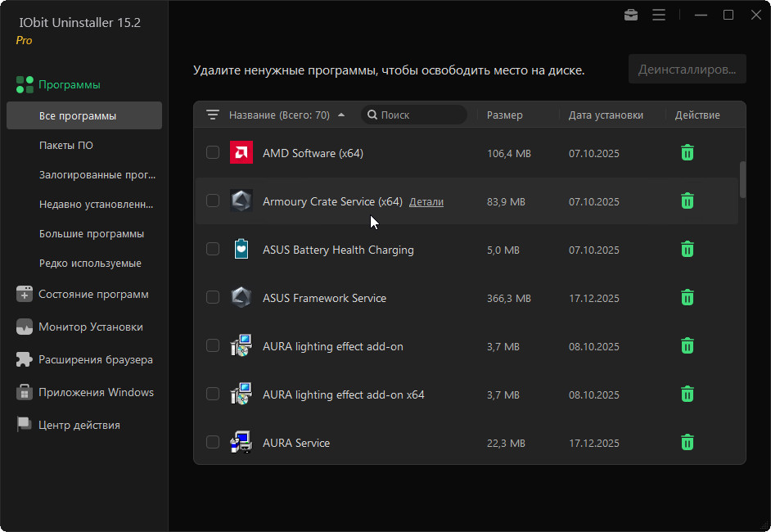The height and width of the screenshot is (532, 771).
Task: Expand the Состояние программ section
Action: 93,295
